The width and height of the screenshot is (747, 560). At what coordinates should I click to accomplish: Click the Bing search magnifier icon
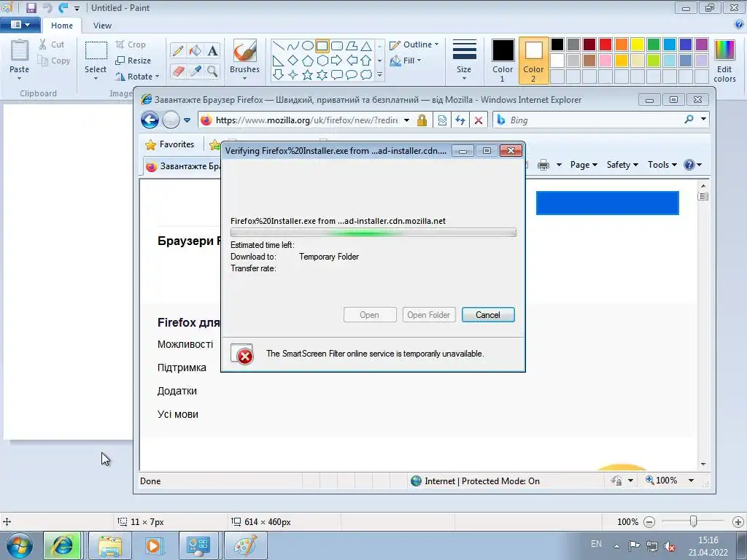tap(689, 120)
